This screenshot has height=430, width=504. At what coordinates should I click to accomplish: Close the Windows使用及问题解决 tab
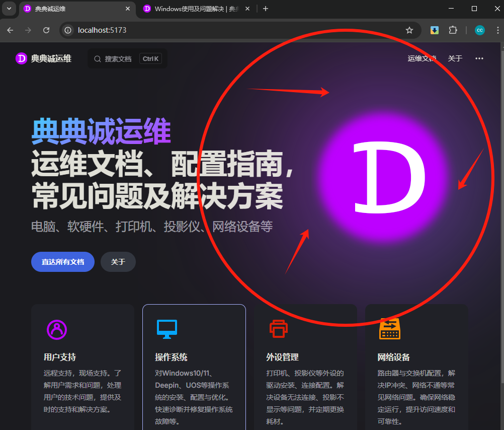[x=247, y=9]
